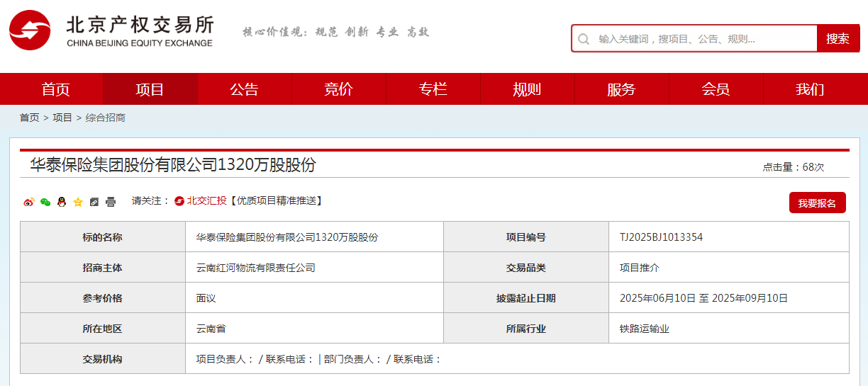
Task: Print the page using printer icon
Action: click(x=111, y=202)
